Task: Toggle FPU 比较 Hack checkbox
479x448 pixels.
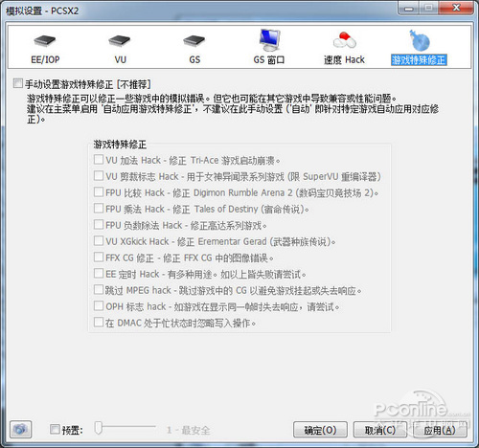Action: click(x=99, y=191)
